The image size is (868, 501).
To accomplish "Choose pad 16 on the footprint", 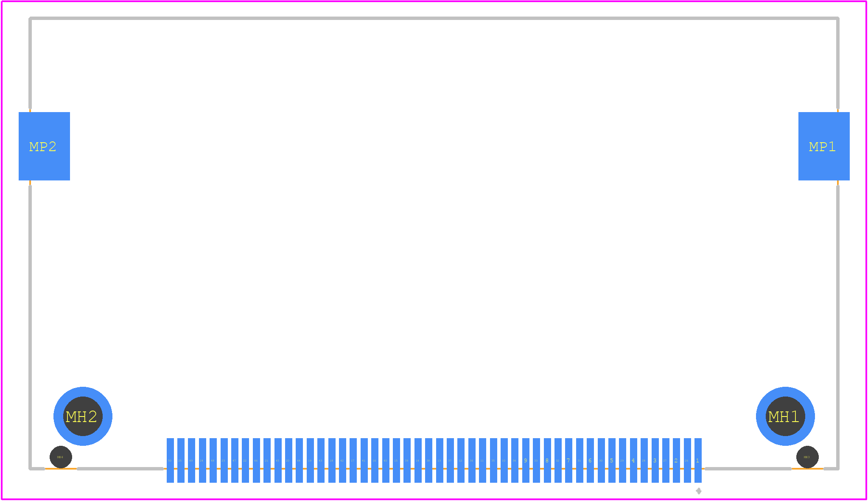I will click(x=375, y=460).
